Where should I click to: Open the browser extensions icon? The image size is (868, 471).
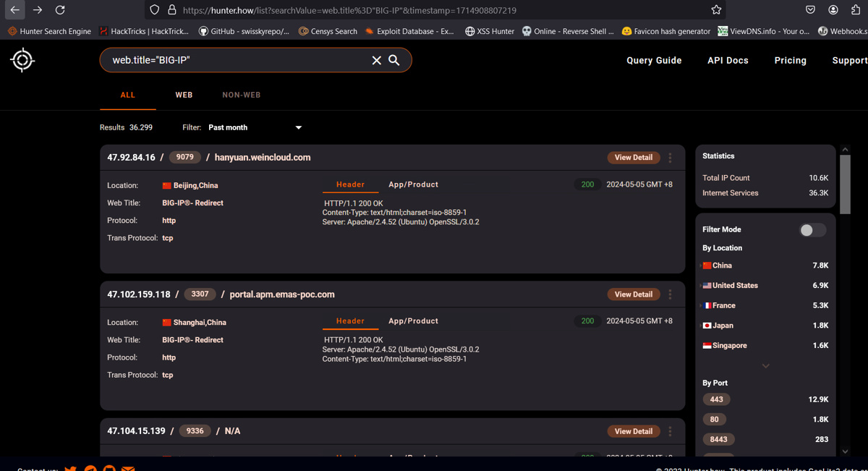[x=856, y=10]
